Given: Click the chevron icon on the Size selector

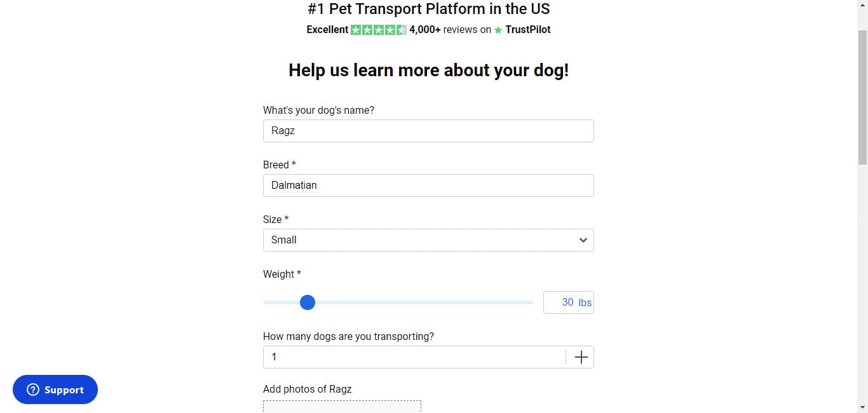Looking at the screenshot, I should [583, 240].
